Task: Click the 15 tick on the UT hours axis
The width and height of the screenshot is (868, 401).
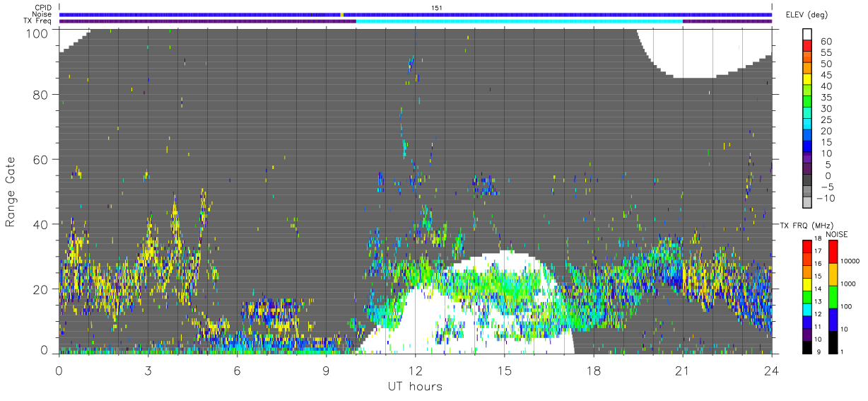Action: (504, 370)
